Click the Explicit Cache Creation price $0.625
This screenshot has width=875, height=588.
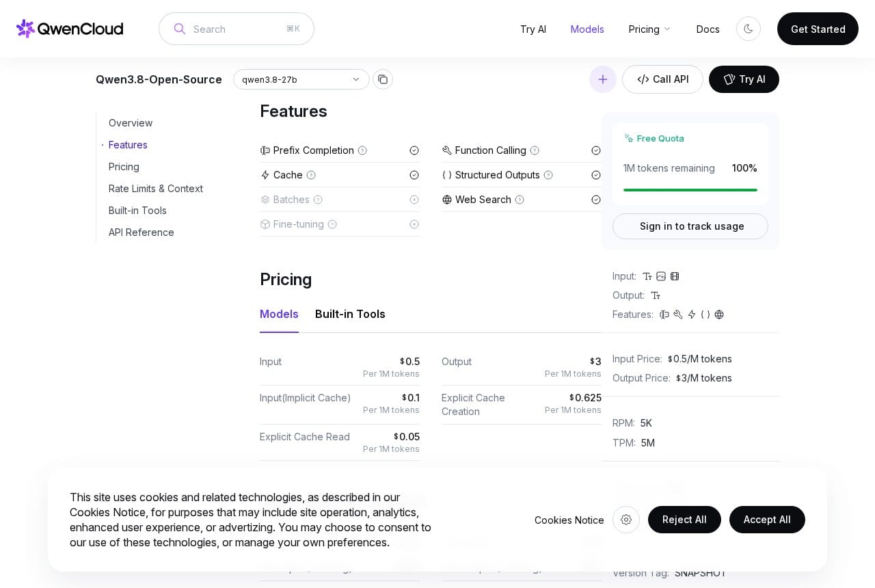[x=586, y=398]
